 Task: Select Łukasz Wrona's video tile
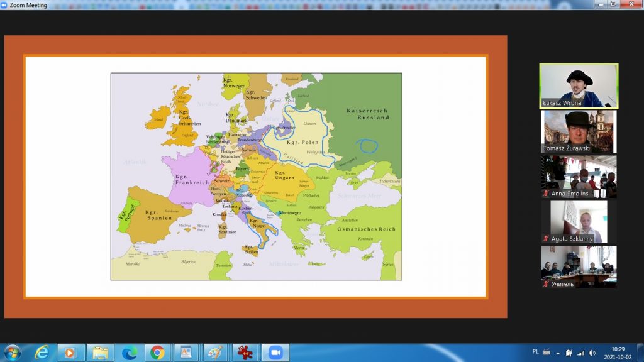[x=579, y=86]
